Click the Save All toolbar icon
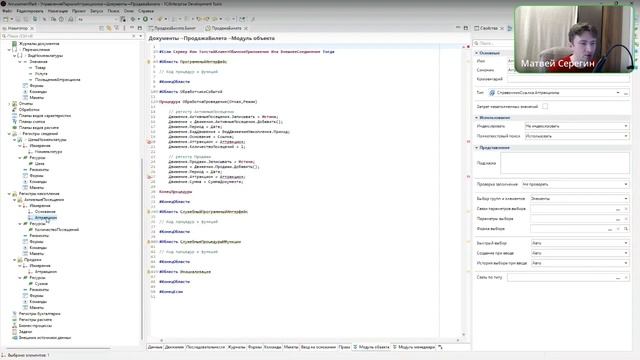Viewport: 640px width, 360px height. click(25, 19)
